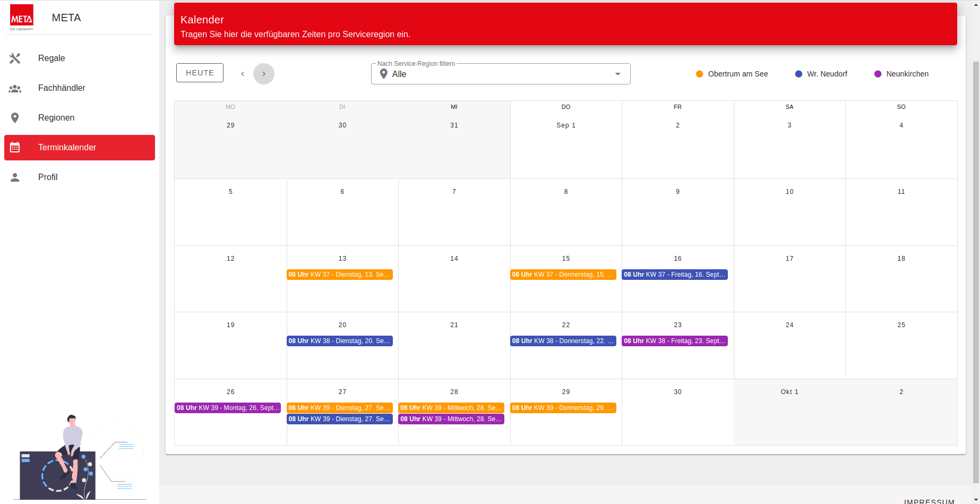Image resolution: width=980 pixels, height=504 pixels.
Task: Click the IMPRESSUM link
Action: [x=929, y=501]
